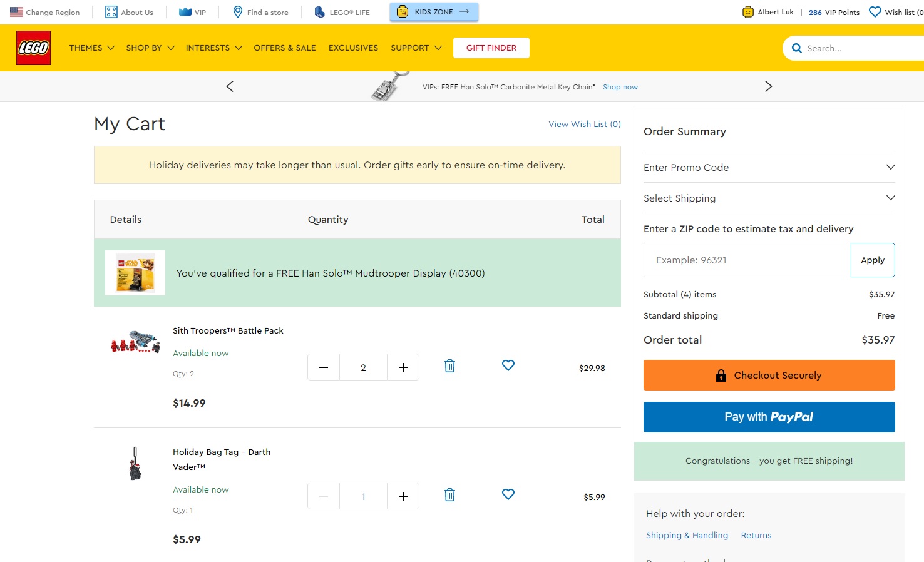Open Han Solo Mudtrooper Display thumbnail
This screenshot has height=562, width=924.
[x=135, y=273]
